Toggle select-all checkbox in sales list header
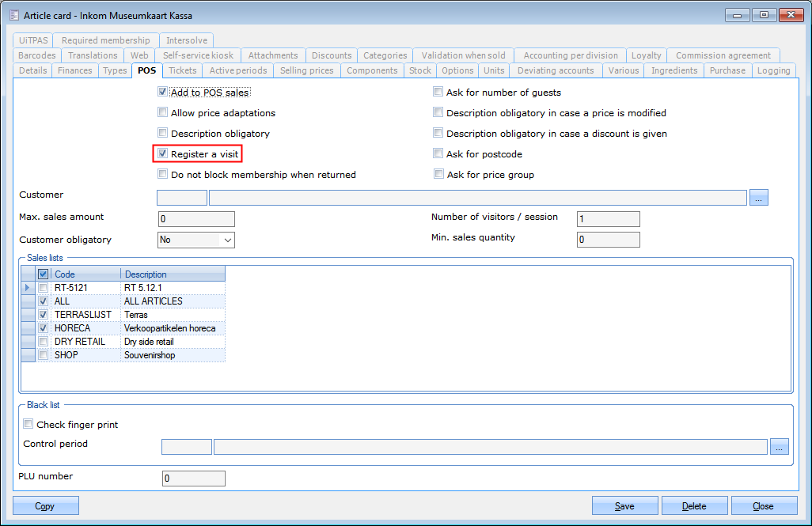The height and width of the screenshot is (526, 812). (x=44, y=274)
